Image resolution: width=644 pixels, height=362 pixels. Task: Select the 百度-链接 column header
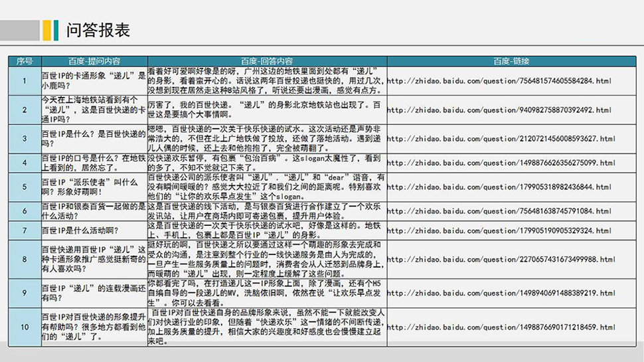point(511,61)
